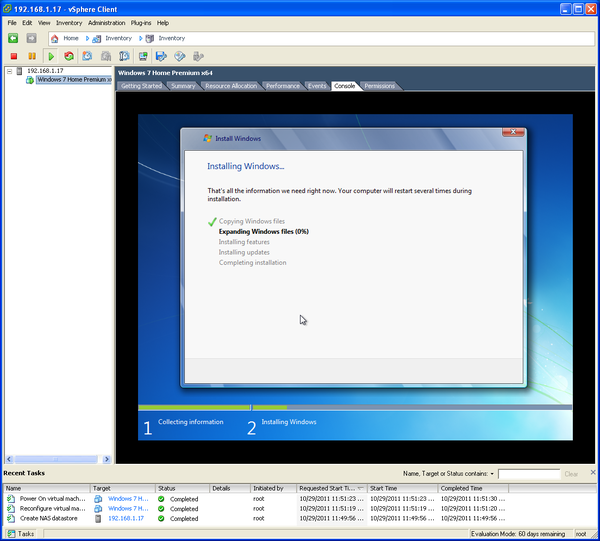This screenshot has width=600, height=541.
Task: Click the Reset virtual machine icon
Action: point(68,56)
